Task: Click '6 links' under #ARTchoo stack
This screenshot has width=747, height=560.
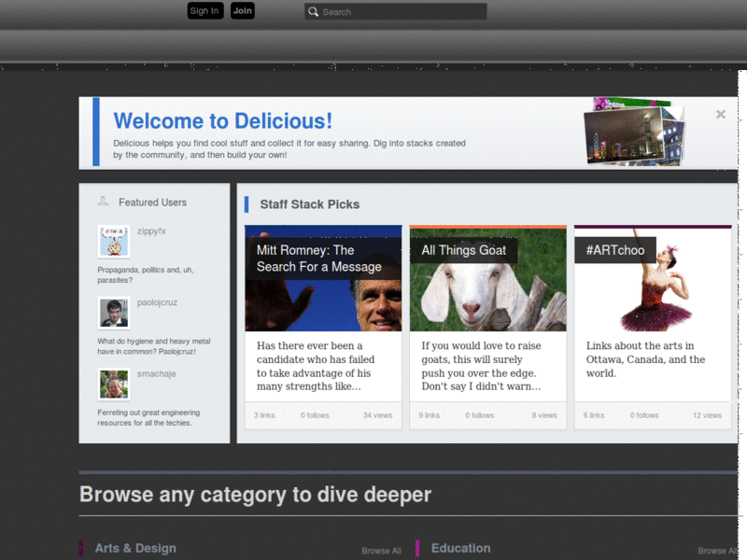Action: pos(594,415)
